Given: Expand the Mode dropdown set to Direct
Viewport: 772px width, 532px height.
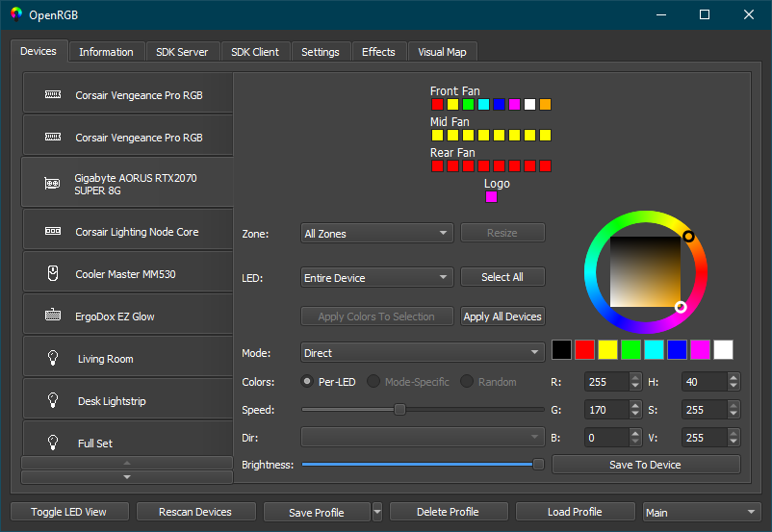Looking at the screenshot, I should pyautogui.click(x=423, y=353).
